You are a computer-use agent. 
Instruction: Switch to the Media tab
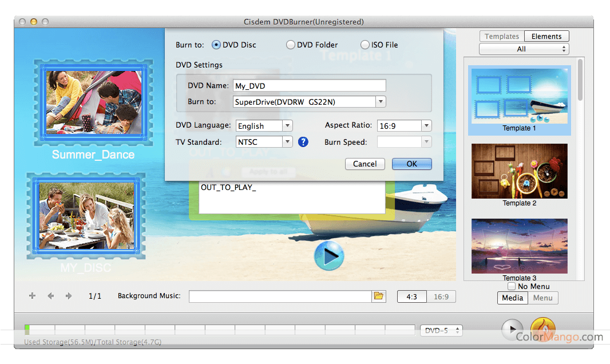pos(512,298)
